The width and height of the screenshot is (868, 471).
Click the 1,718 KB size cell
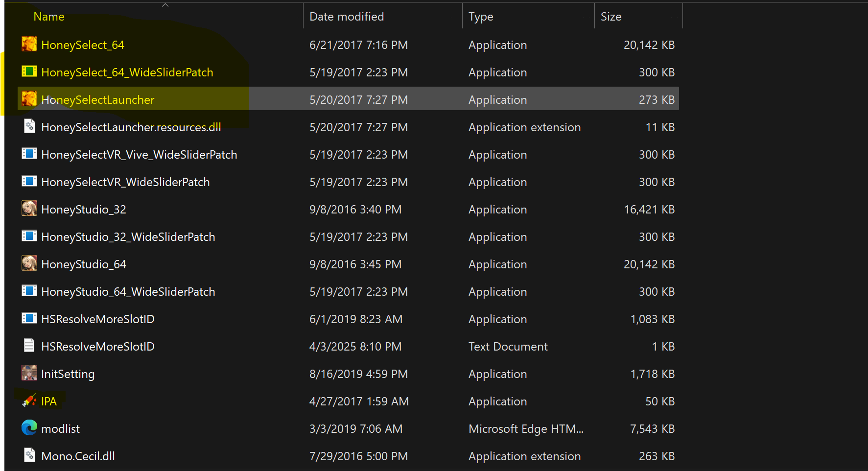point(653,374)
